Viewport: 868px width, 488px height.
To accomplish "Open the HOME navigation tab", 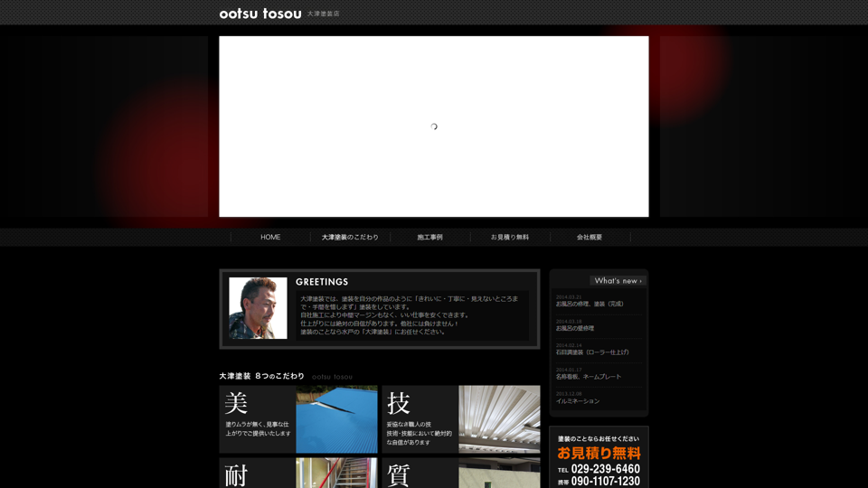I will tap(270, 237).
